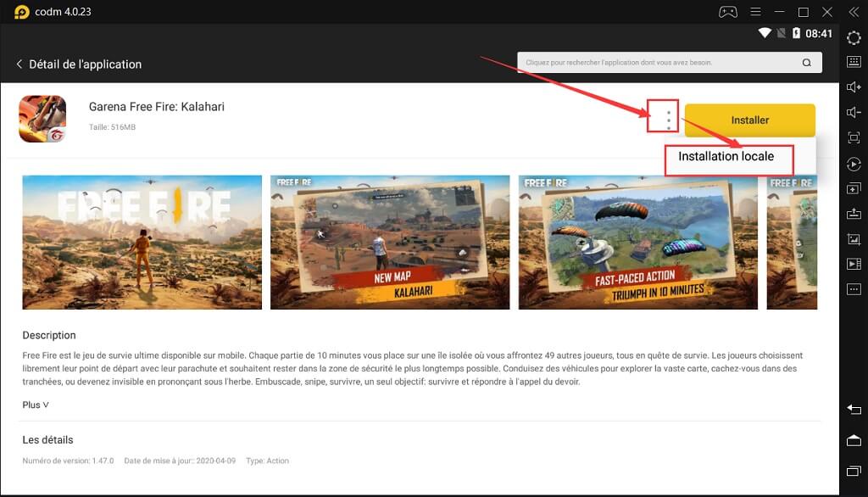The height and width of the screenshot is (497, 868).
Task: Start the video recorder from the sidebar
Action: pos(854,265)
